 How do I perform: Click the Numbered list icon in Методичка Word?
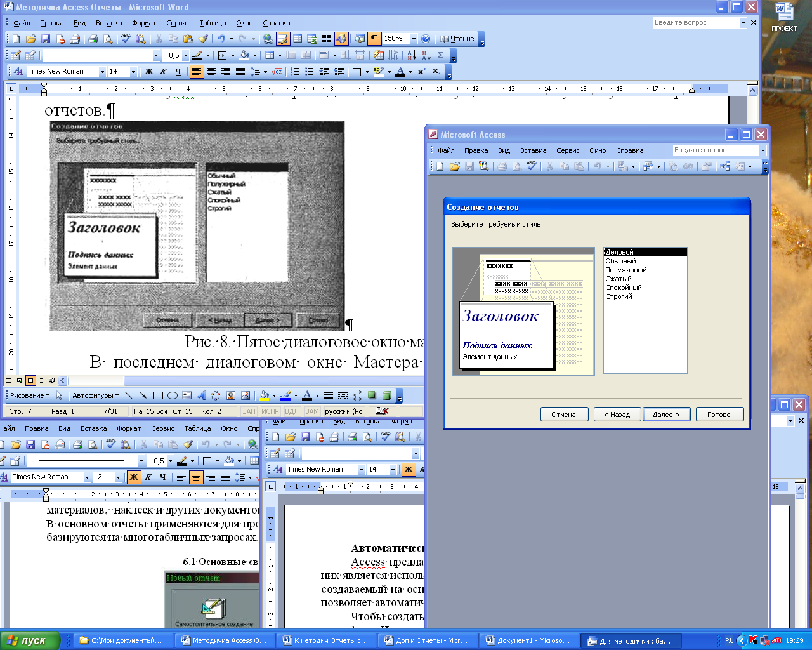[x=295, y=72]
